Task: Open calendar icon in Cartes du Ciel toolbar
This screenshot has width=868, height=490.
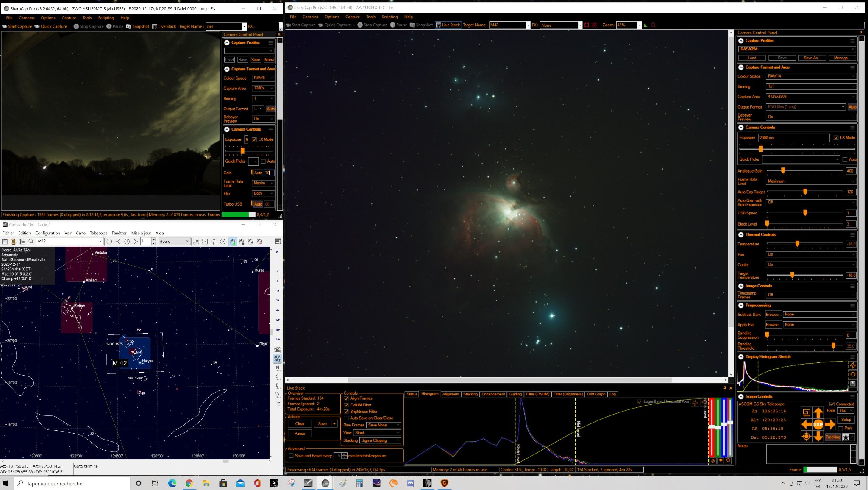Action: click(x=5, y=242)
